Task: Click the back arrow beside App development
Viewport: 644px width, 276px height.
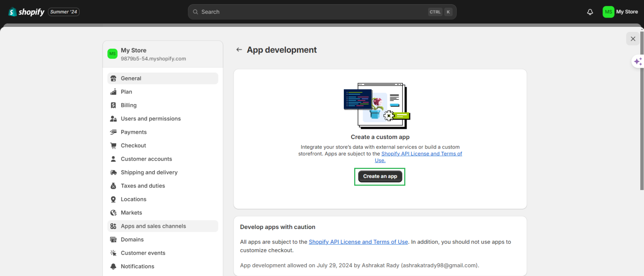Action: (239, 49)
